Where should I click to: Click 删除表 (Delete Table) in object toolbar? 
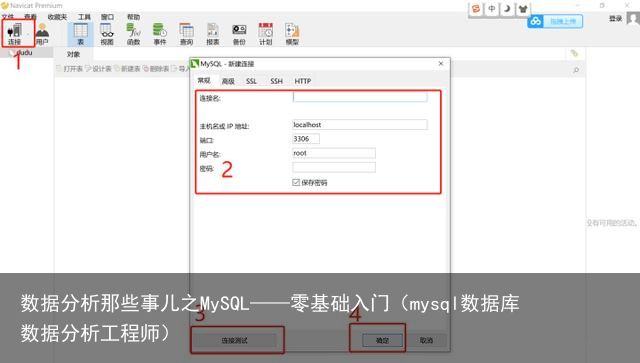[156, 69]
